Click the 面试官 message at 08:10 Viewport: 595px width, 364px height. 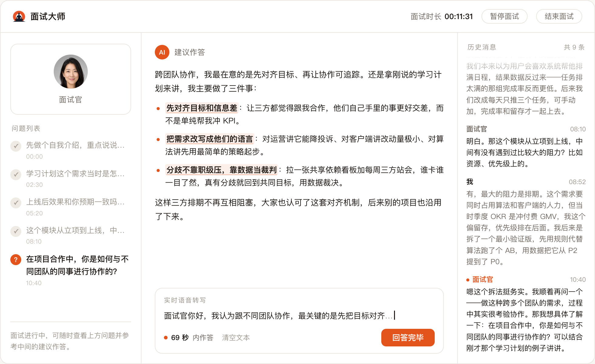[x=526, y=147]
